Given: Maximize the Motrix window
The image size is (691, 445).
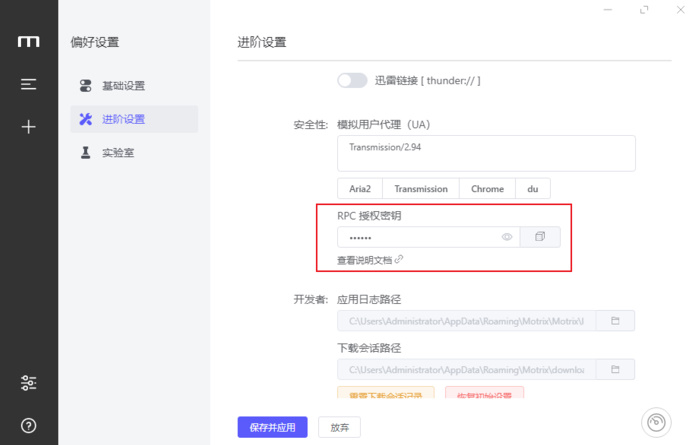Looking at the screenshot, I should [x=644, y=10].
